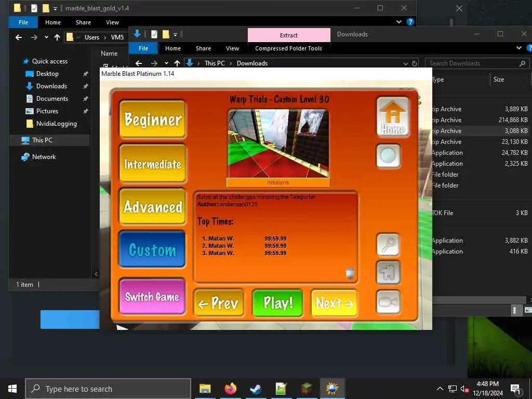Click Users in marble_blast_gold address path
The width and height of the screenshot is (532, 399).
pos(92,37)
